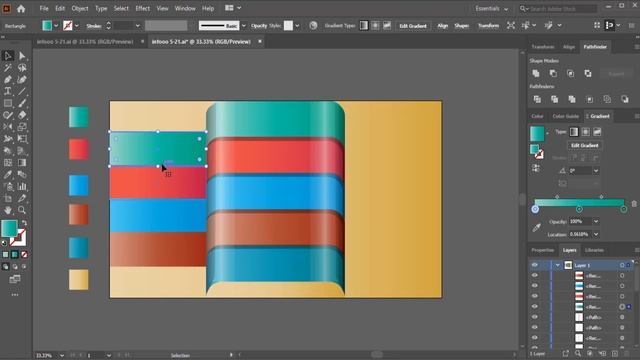This screenshot has width=640, height=360.
Task: Choose the Zoom tool
Action: (x=22, y=210)
